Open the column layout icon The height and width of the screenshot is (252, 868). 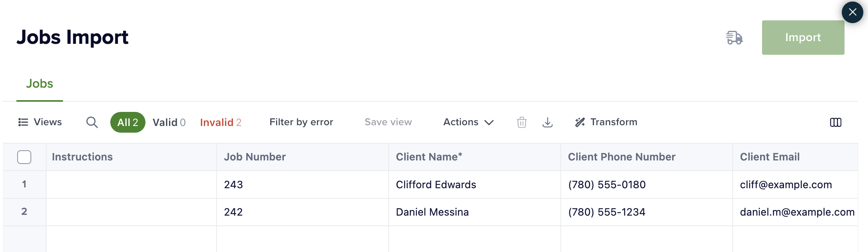pyautogui.click(x=836, y=122)
